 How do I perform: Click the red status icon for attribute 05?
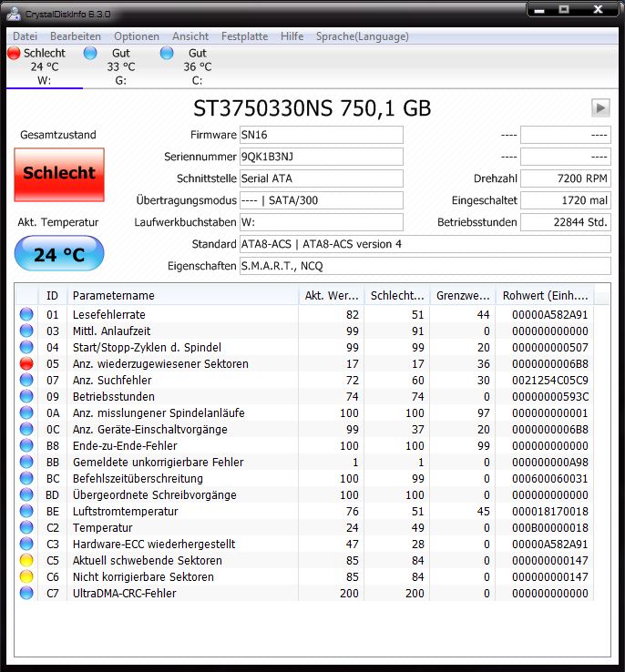pyautogui.click(x=26, y=364)
